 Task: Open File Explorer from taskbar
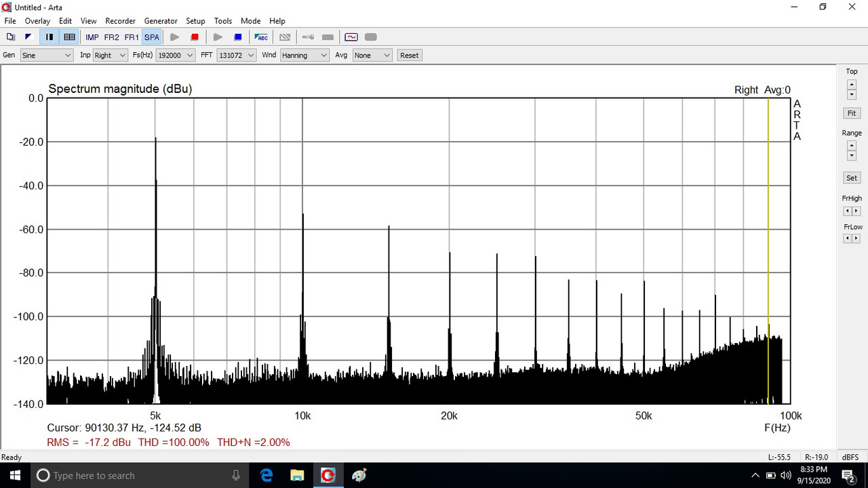coord(297,475)
